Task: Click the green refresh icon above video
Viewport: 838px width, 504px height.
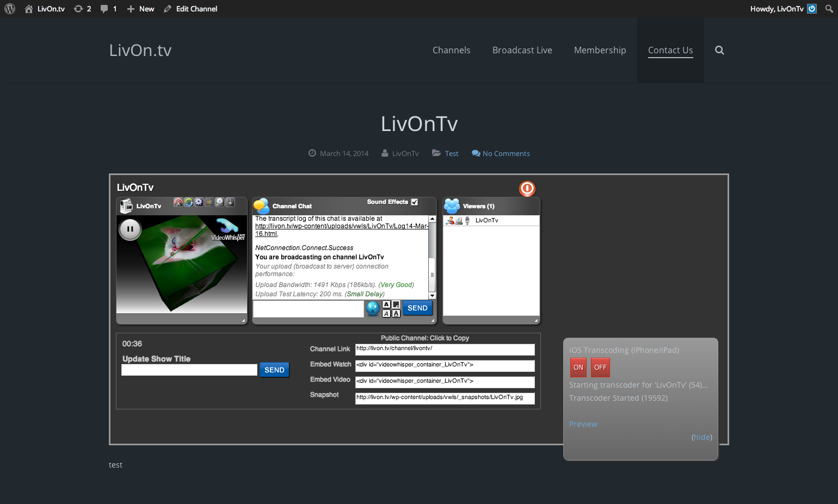Action: (189, 202)
